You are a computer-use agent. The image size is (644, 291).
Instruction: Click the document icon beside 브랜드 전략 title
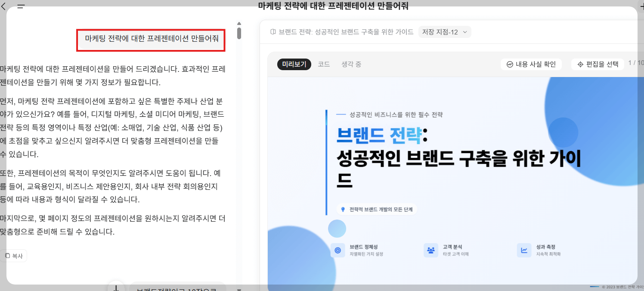273,32
